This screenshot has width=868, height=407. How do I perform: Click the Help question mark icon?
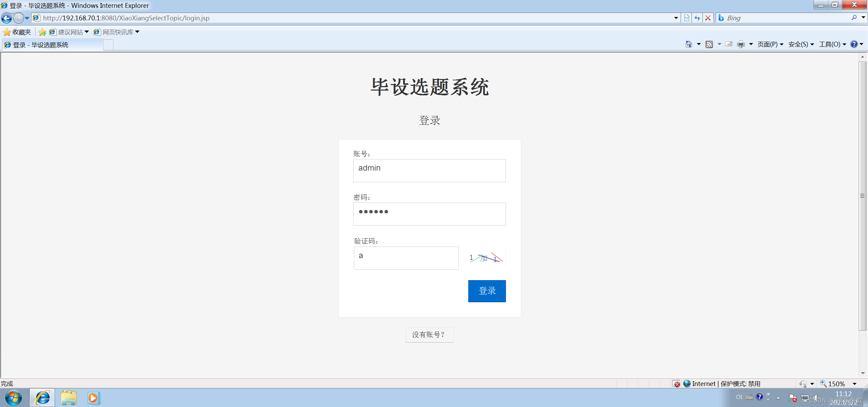854,44
